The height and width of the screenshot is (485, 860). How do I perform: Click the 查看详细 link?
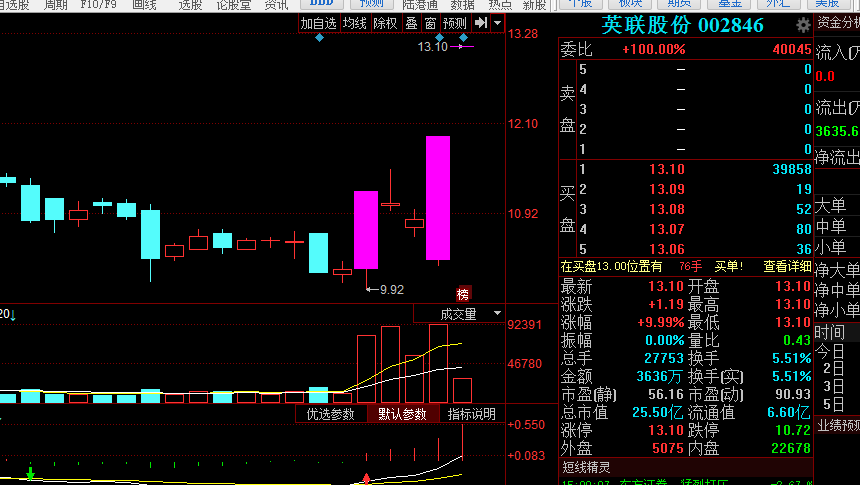[788, 266]
